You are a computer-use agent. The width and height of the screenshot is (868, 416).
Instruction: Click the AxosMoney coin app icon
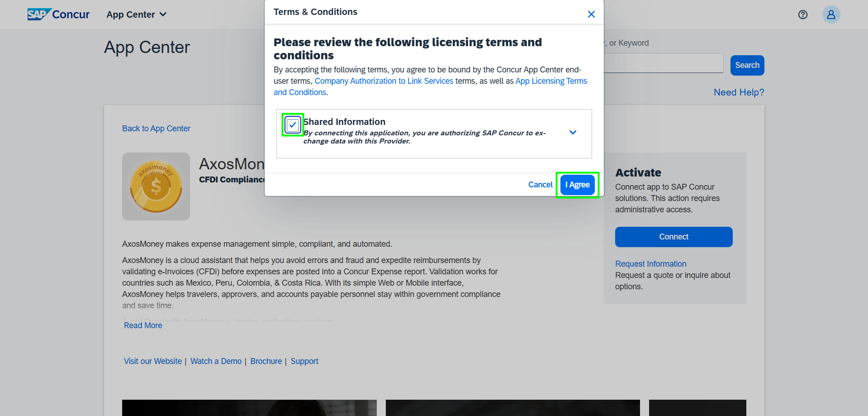[156, 186]
